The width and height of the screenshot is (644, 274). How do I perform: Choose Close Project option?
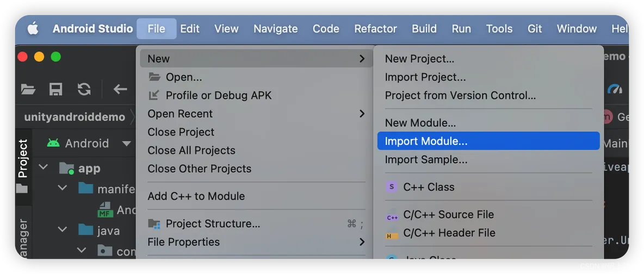coord(255,132)
